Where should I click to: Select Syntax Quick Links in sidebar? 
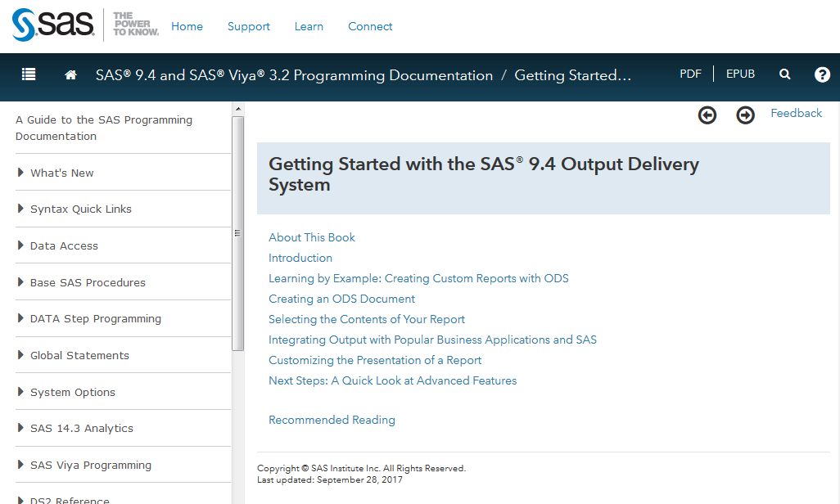coord(81,209)
